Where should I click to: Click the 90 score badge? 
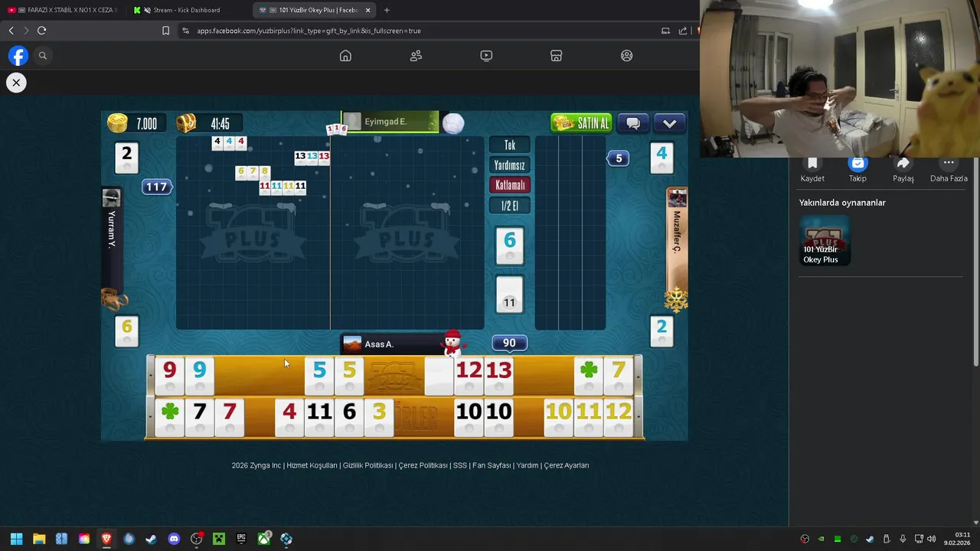[509, 343]
